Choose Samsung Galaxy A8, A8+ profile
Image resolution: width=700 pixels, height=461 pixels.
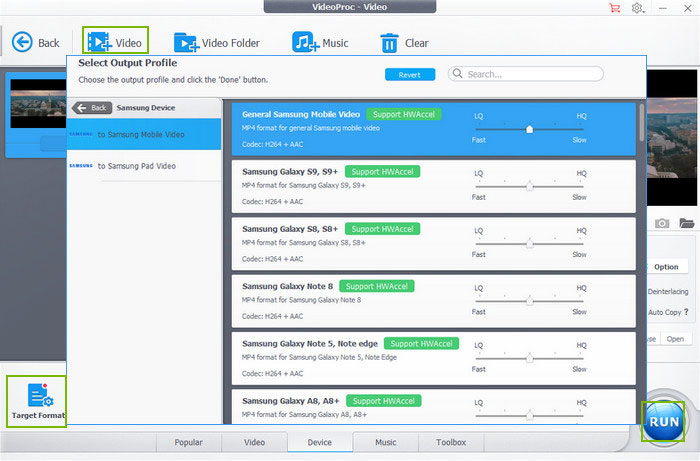click(433, 407)
